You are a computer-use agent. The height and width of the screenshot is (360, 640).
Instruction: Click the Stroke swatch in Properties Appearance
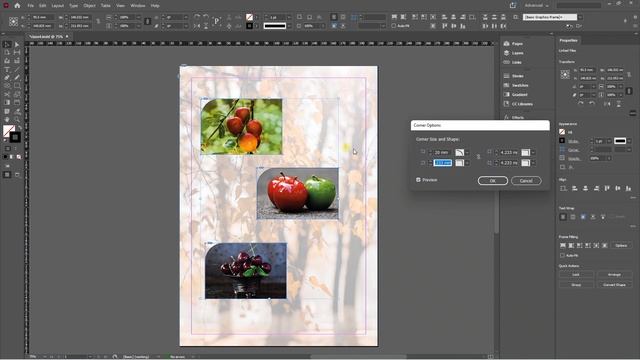(x=562, y=140)
